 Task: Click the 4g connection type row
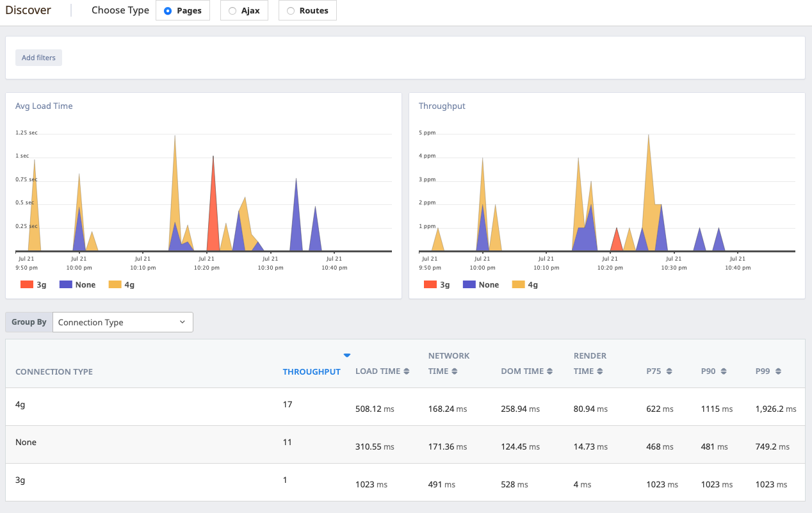tap(405, 407)
